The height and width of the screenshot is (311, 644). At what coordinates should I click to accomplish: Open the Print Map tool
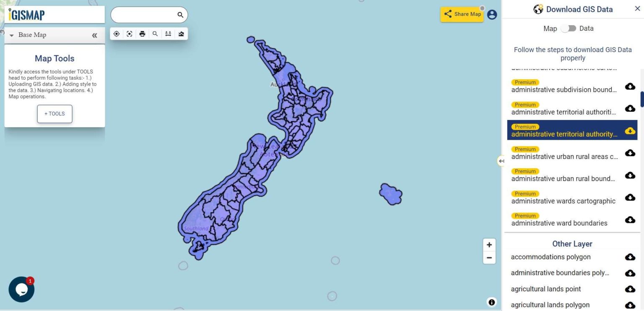tap(143, 34)
